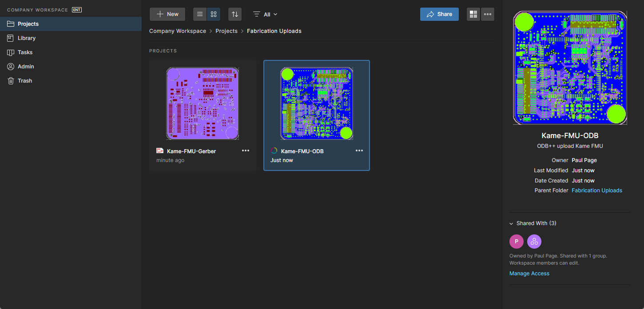Click the Paul Page user avatar

point(517,242)
